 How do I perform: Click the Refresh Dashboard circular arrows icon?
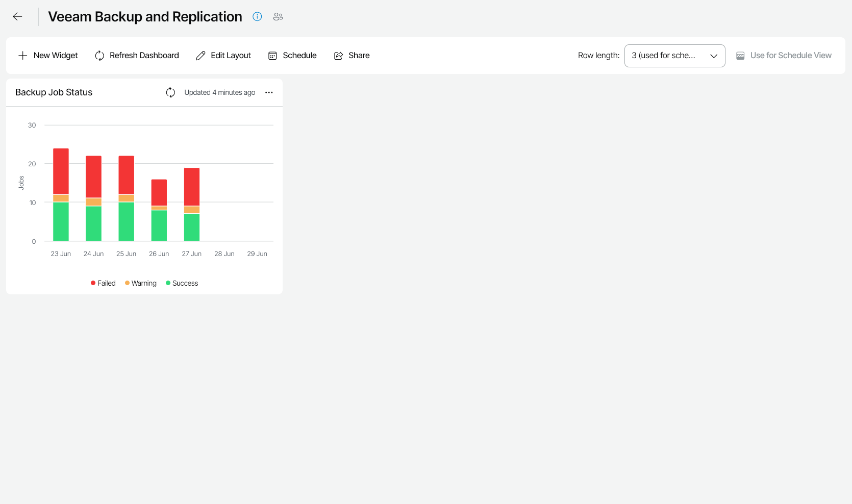click(99, 56)
